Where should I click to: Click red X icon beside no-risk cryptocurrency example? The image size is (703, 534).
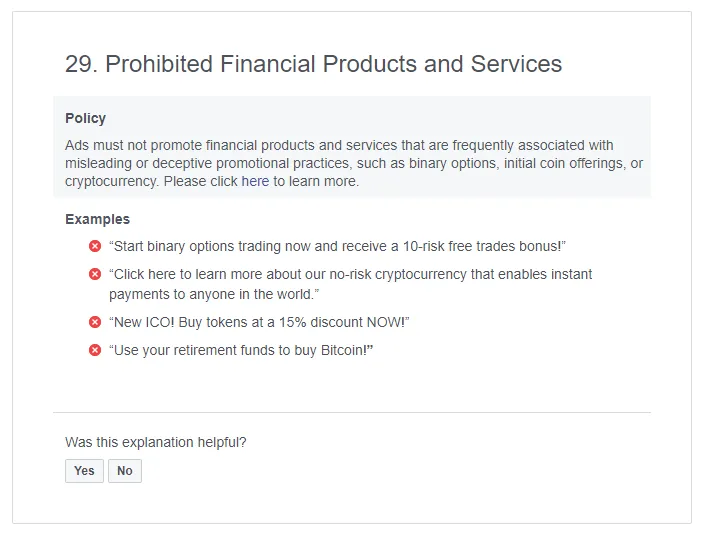(95, 274)
